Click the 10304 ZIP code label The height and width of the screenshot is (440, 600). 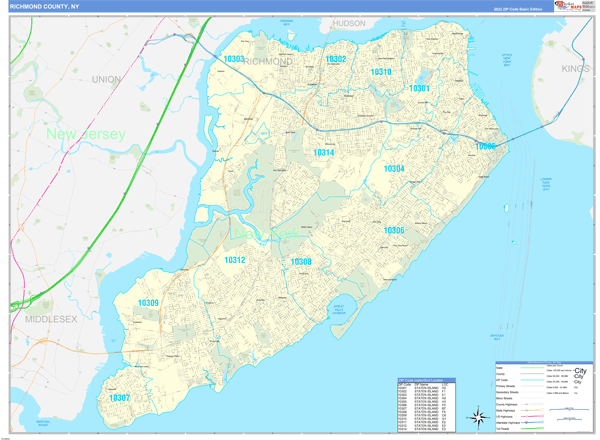394,169
